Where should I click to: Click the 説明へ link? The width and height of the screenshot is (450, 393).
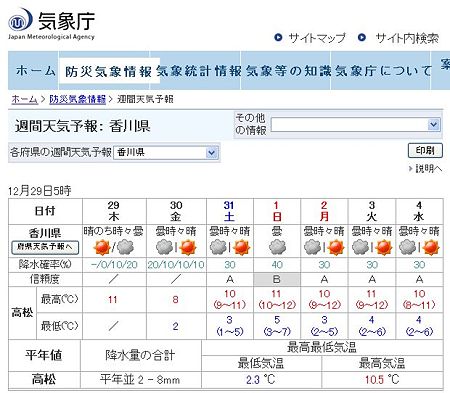(429, 169)
